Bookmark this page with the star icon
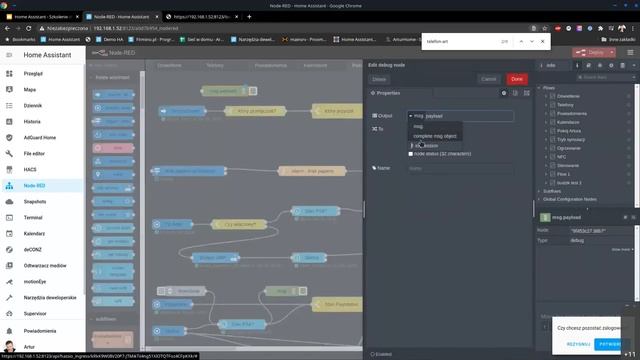The image size is (640, 360). coord(544,28)
